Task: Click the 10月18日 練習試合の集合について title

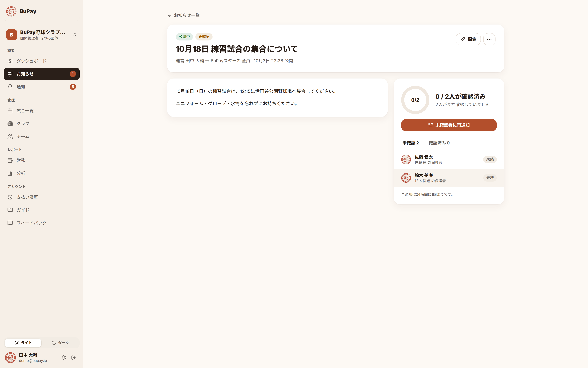Action: pyautogui.click(x=237, y=49)
